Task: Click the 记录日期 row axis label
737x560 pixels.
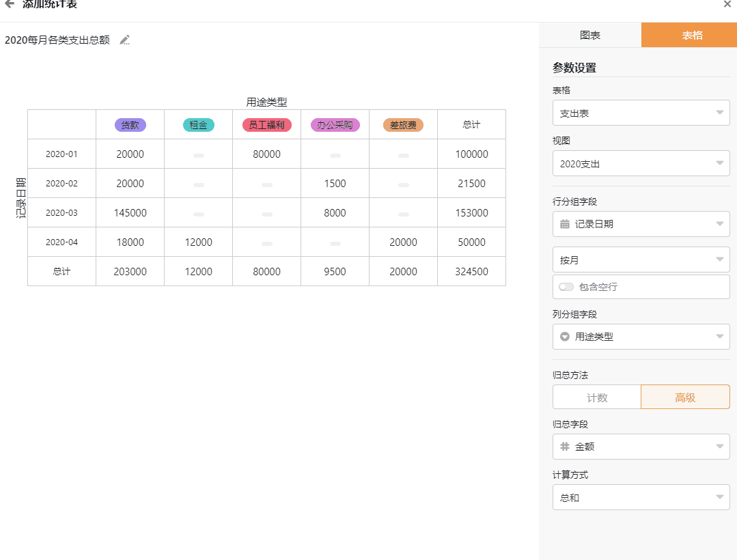Action: coord(20,198)
